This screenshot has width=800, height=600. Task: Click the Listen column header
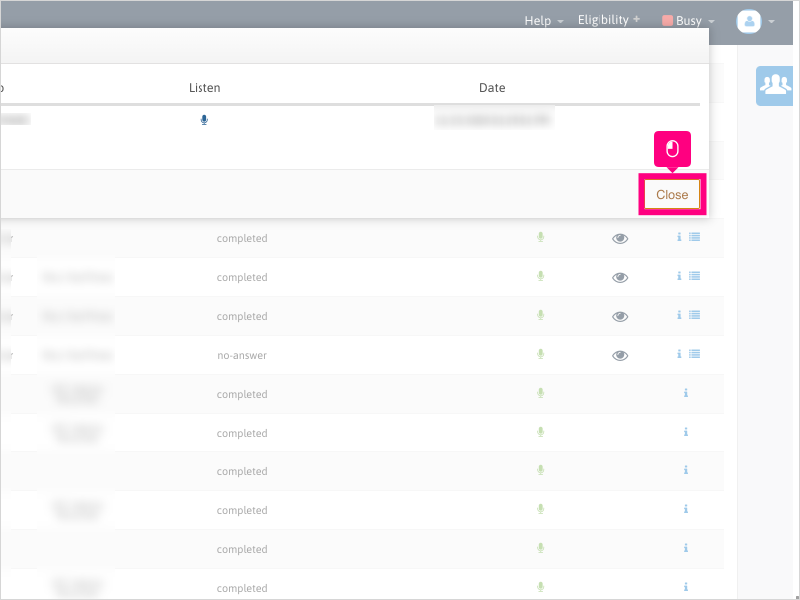205,88
